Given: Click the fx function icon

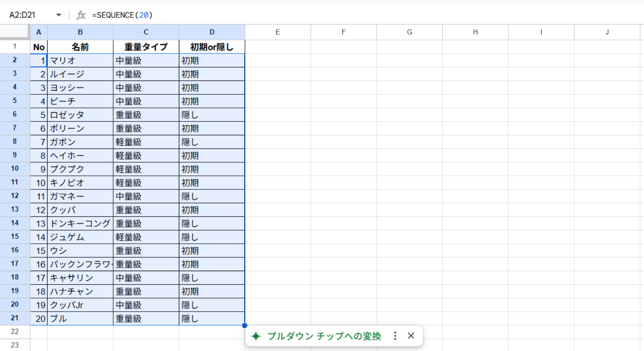Looking at the screenshot, I should [81, 15].
